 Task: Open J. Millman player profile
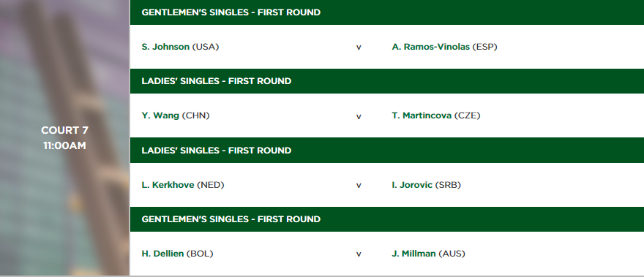(x=413, y=254)
